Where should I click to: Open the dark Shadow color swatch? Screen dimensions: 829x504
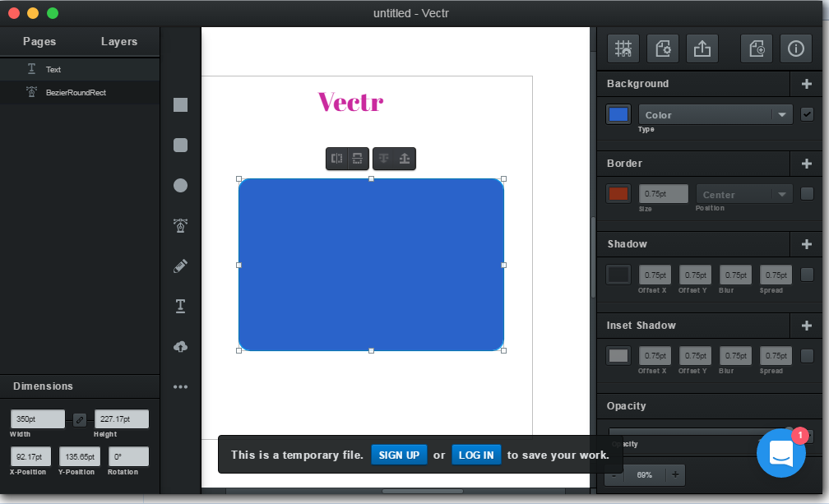click(618, 275)
